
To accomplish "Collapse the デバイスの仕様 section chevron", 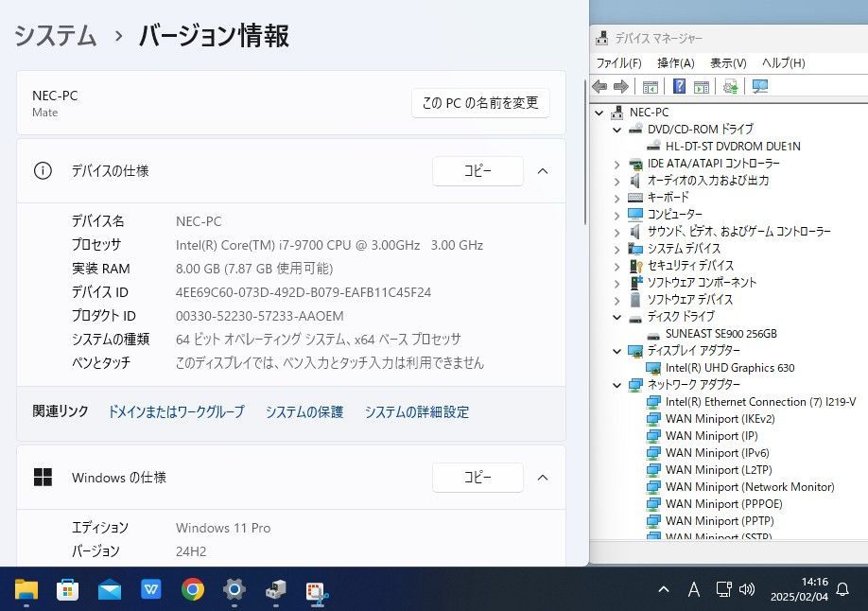I will (x=543, y=171).
